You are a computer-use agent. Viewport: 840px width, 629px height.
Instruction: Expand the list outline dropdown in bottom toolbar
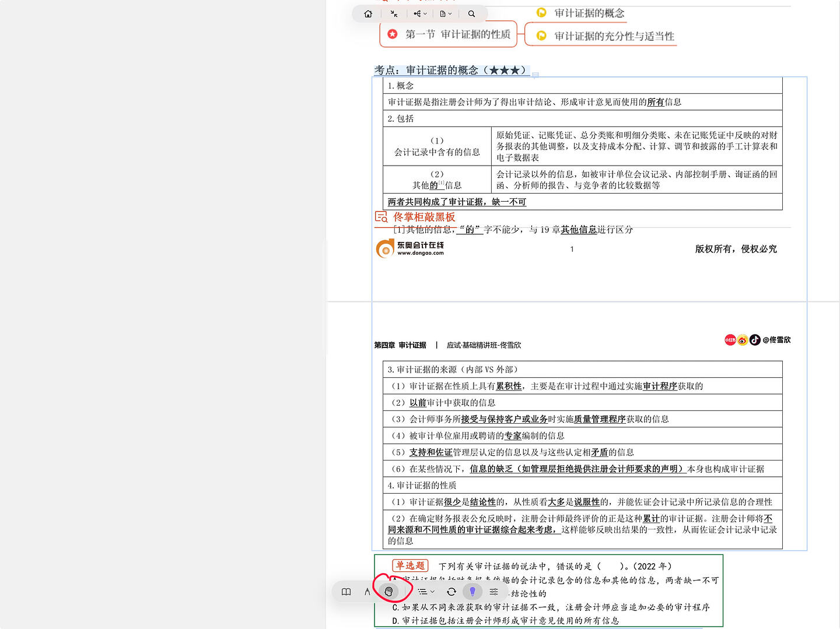tap(426, 592)
